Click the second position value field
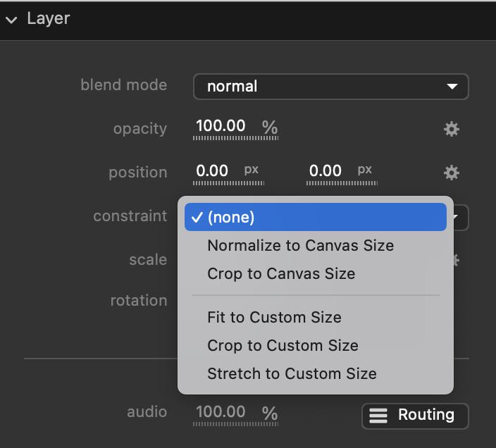496x448 pixels. (325, 171)
